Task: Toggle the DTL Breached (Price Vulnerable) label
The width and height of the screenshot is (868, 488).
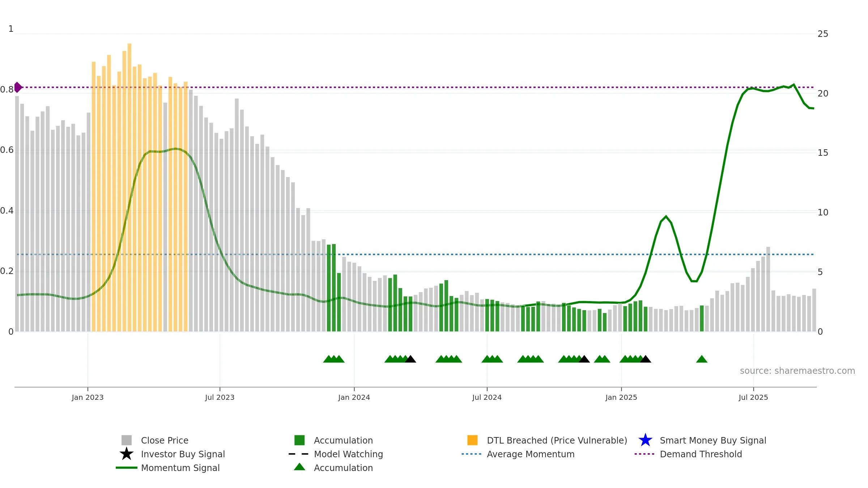Action: point(557,440)
